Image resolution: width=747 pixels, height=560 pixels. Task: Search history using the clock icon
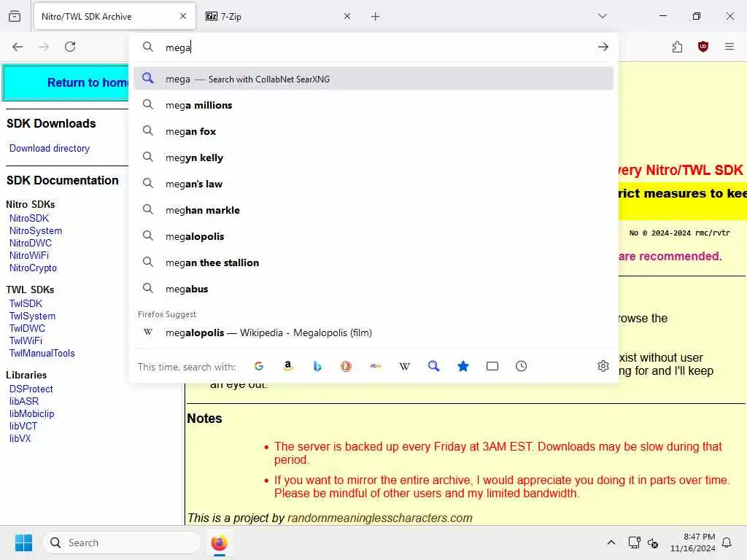pos(521,366)
